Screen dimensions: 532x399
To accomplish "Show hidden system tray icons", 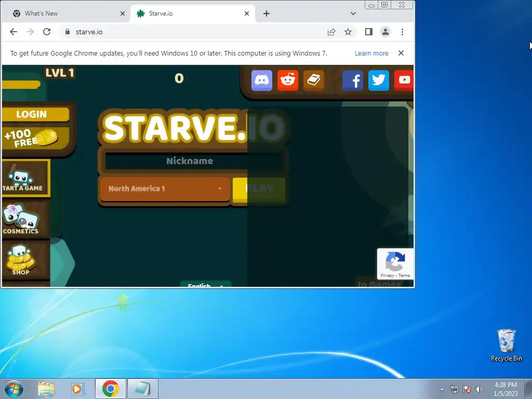I will pyautogui.click(x=442, y=389).
